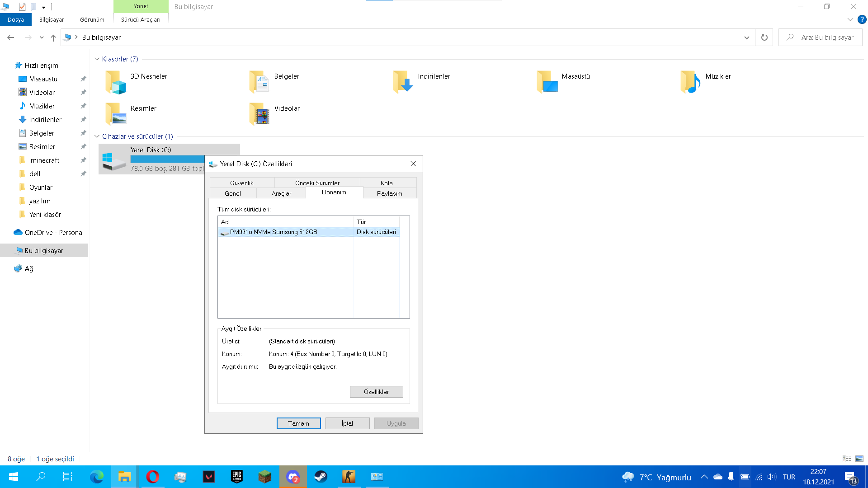Launch Steam from the taskbar
This screenshot has width=868, height=488.
point(321,477)
